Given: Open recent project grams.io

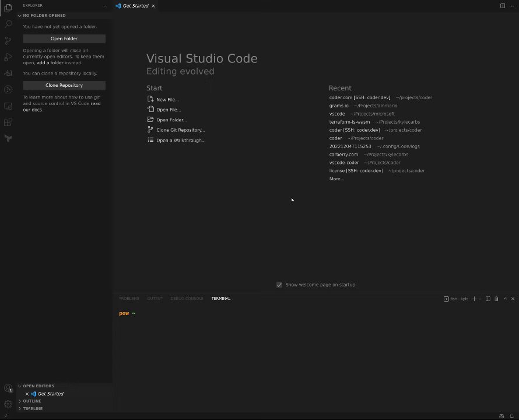Looking at the screenshot, I should coord(339,106).
